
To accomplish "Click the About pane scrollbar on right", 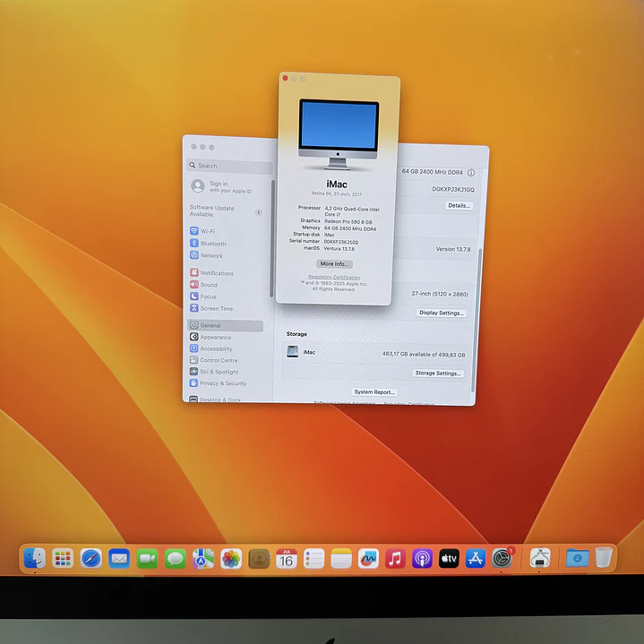I will 477,321.
